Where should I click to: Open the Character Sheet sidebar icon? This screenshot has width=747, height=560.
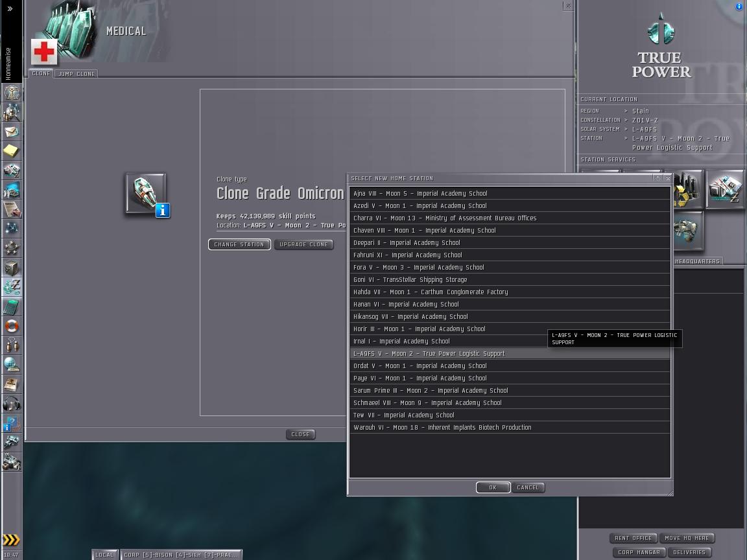(x=12, y=93)
